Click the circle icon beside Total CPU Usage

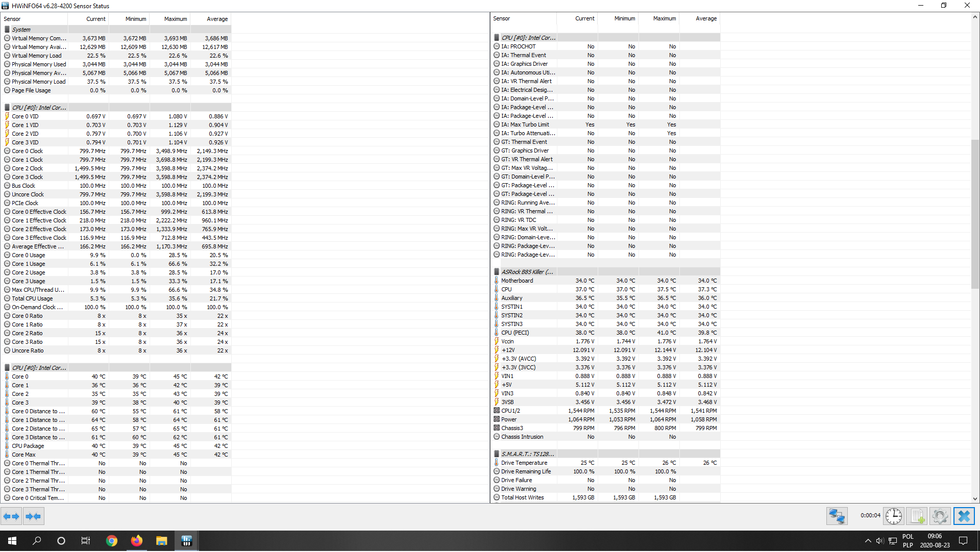click(x=7, y=298)
